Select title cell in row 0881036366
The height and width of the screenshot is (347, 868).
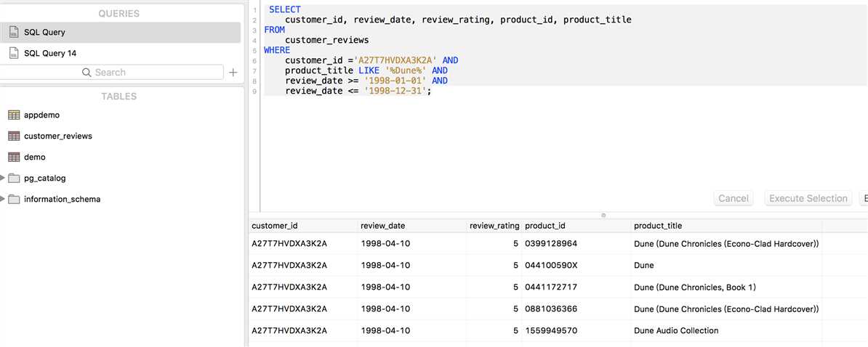[726, 309]
